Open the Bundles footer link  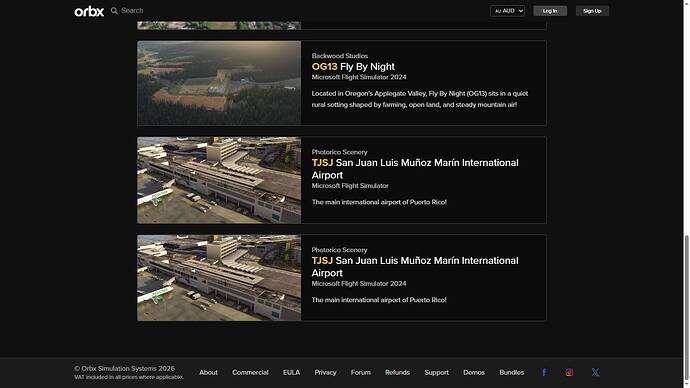(x=511, y=372)
